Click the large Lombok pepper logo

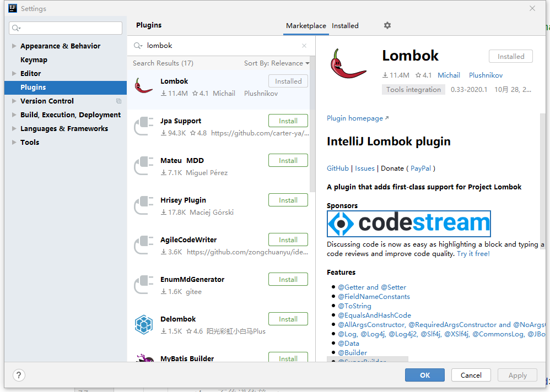click(x=348, y=64)
